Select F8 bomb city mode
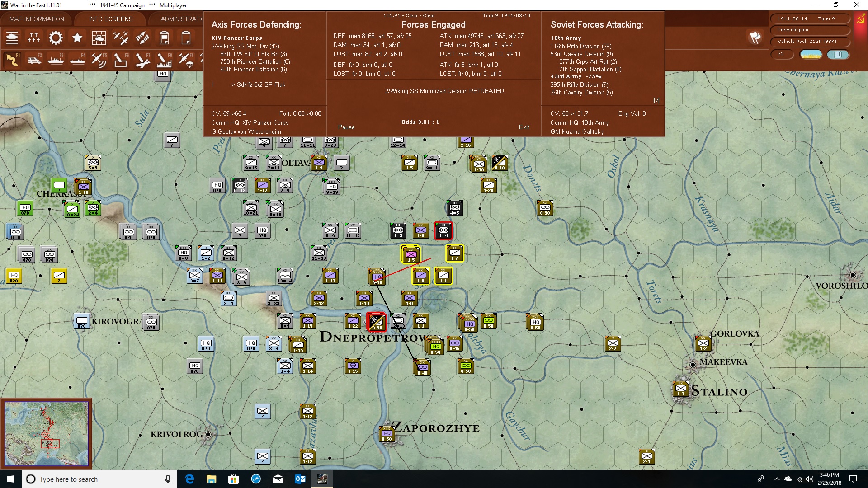The height and width of the screenshot is (488, 868). 164,60
